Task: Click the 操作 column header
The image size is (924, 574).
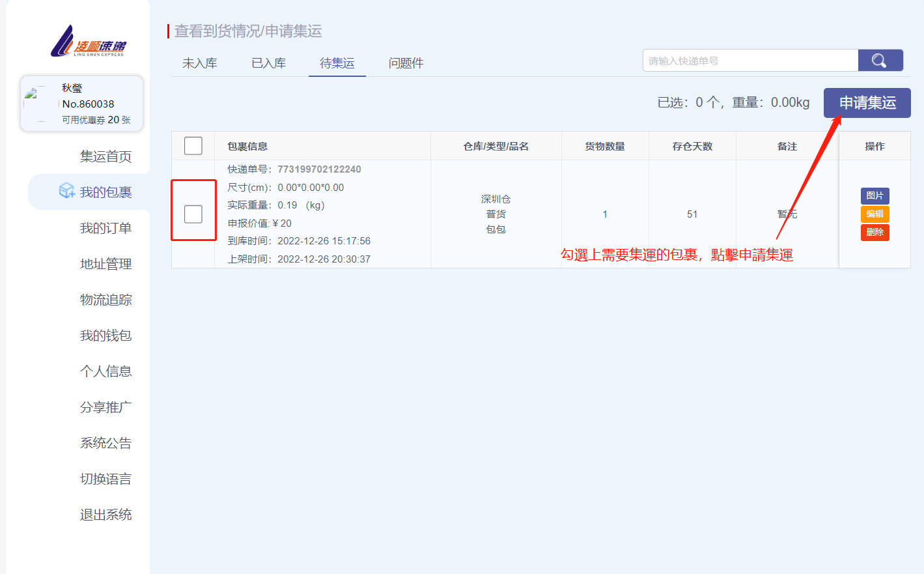Action: click(x=875, y=147)
